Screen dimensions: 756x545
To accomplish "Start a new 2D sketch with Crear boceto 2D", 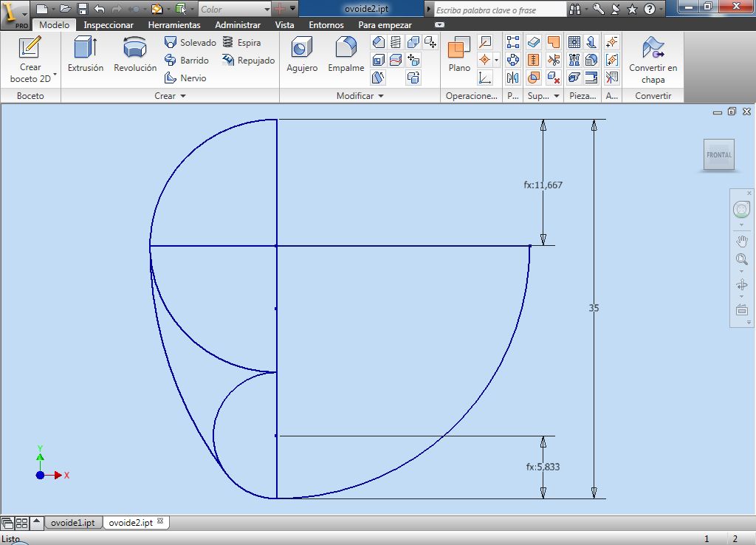I will (30, 60).
